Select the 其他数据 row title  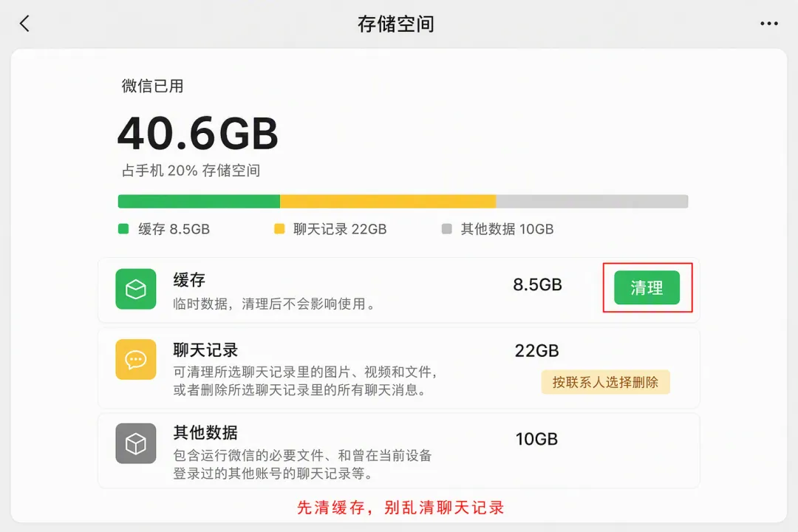coord(205,433)
